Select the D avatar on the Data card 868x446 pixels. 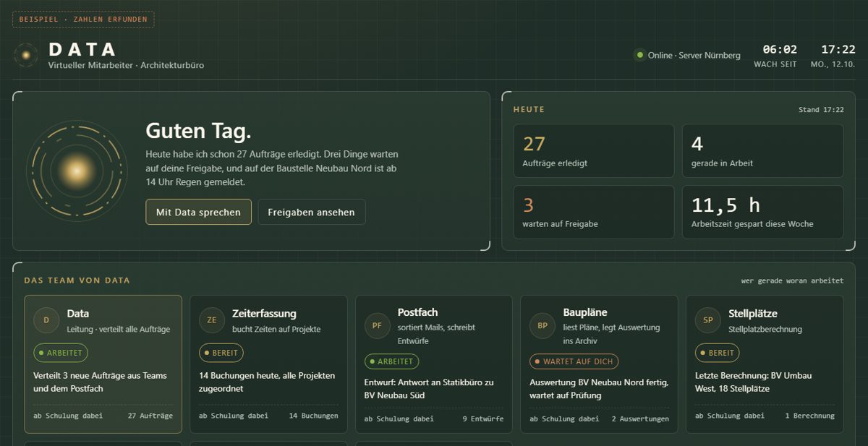(x=46, y=320)
